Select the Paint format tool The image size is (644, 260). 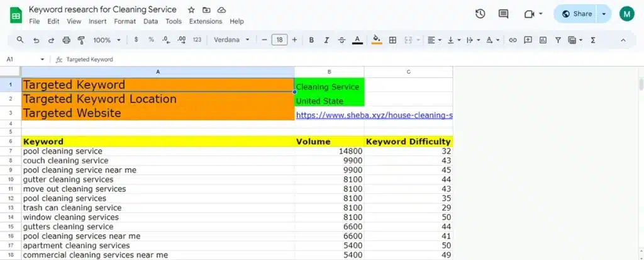click(80, 40)
